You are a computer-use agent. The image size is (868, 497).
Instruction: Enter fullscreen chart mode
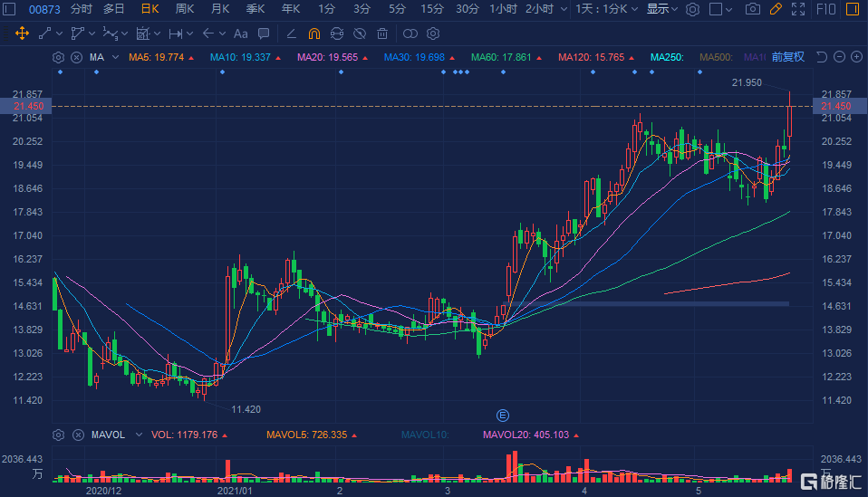point(798,9)
